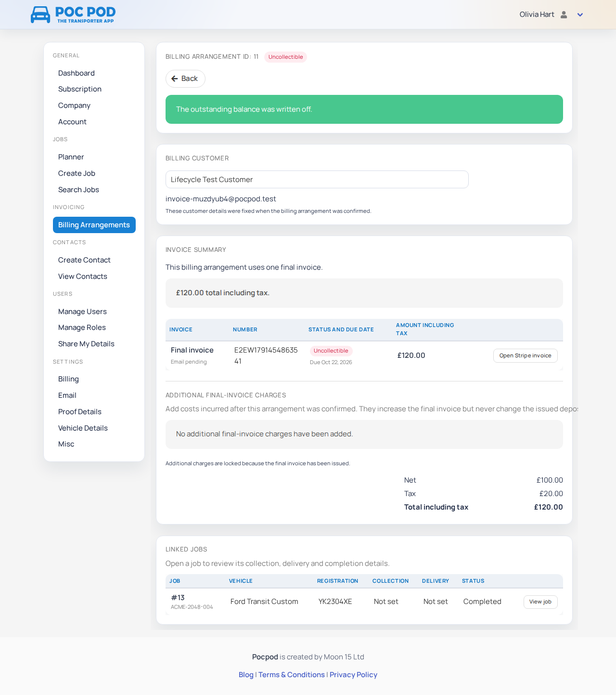Screen dimensions: 616x695
Task: Open Terms & Conditions link
Action: coord(292,675)
